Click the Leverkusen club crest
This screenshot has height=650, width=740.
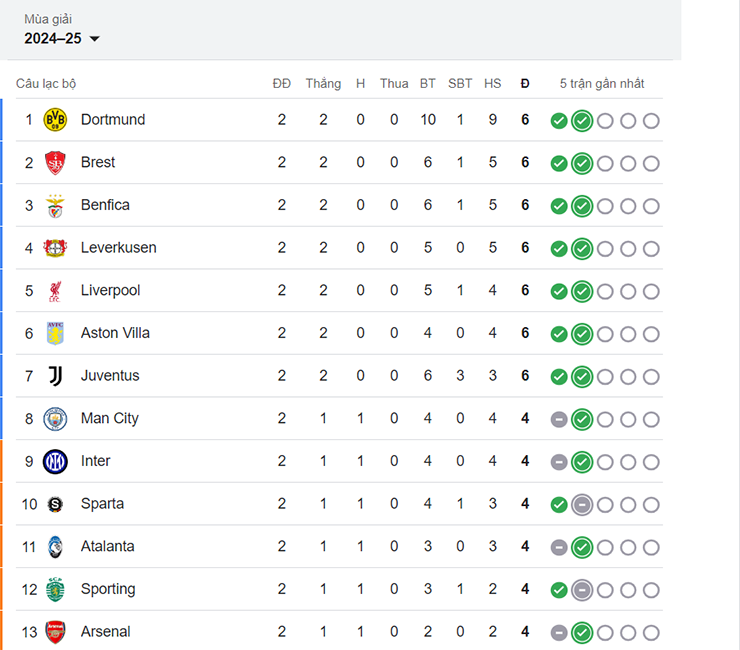coord(55,248)
